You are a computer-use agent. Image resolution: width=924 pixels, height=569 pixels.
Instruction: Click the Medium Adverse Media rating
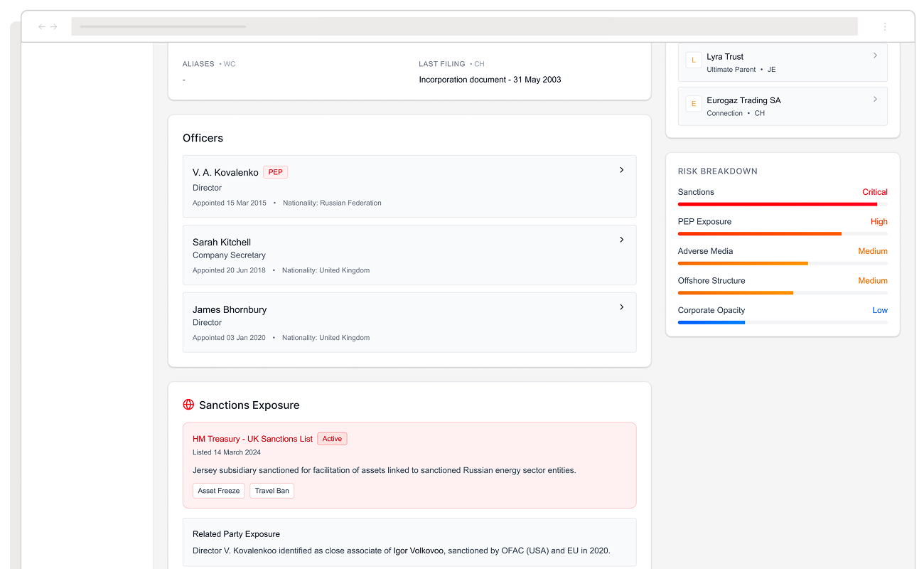873,251
